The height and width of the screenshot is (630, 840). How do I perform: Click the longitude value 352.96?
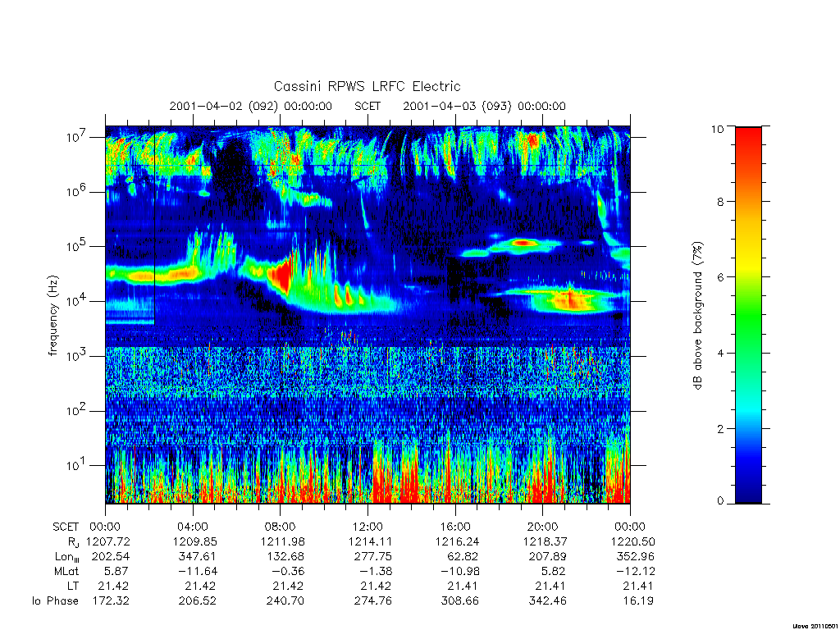(x=636, y=557)
